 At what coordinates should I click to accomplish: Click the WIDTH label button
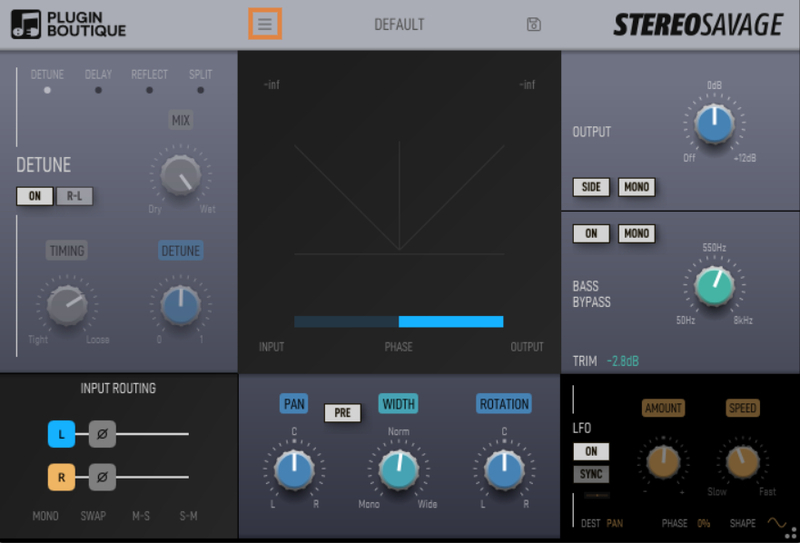pos(398,404)
